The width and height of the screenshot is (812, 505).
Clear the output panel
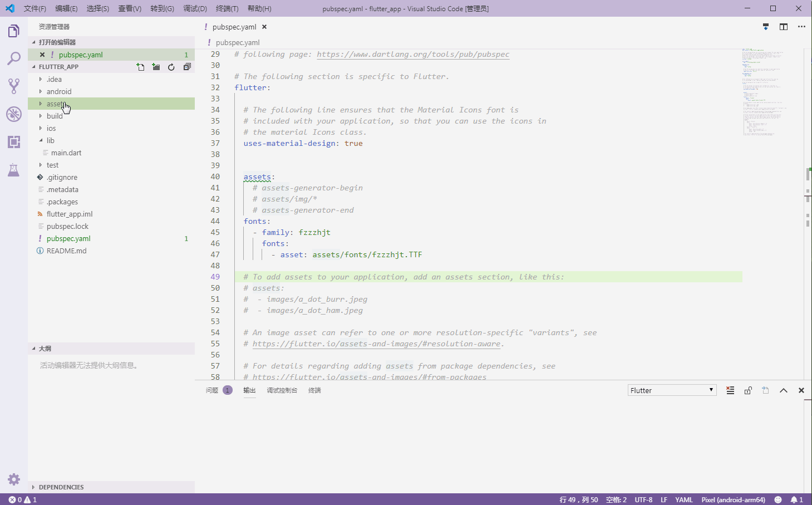click(730, 390)
